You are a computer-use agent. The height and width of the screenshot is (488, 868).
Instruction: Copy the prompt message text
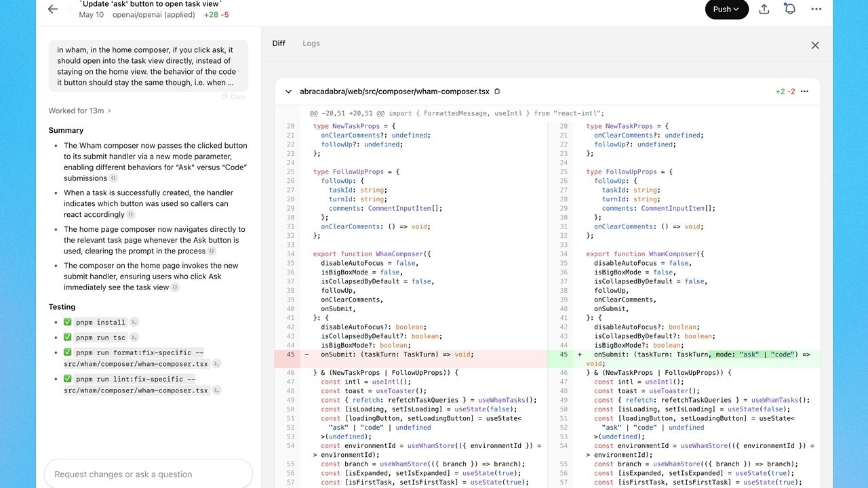coord(234,97)
